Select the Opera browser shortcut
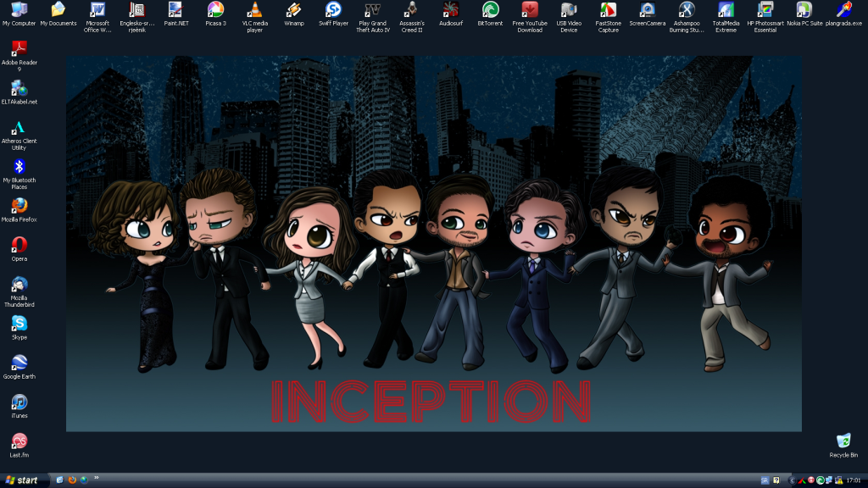The image size is (868, 488). (19, 250)
